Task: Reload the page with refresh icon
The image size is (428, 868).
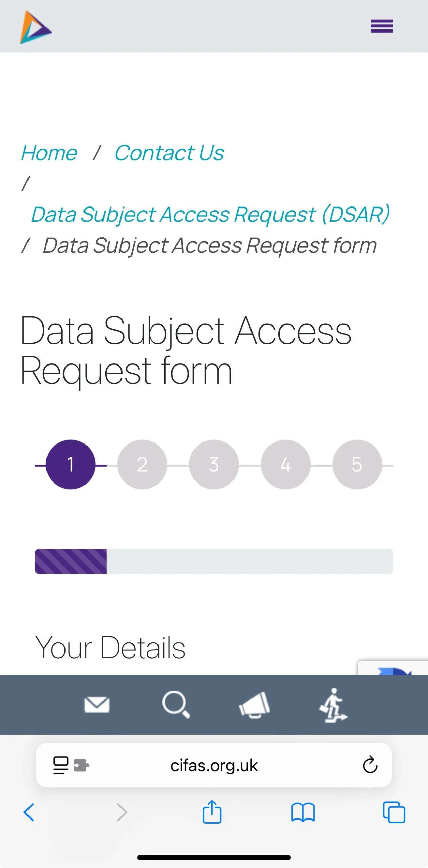Action: pos(370,765)
